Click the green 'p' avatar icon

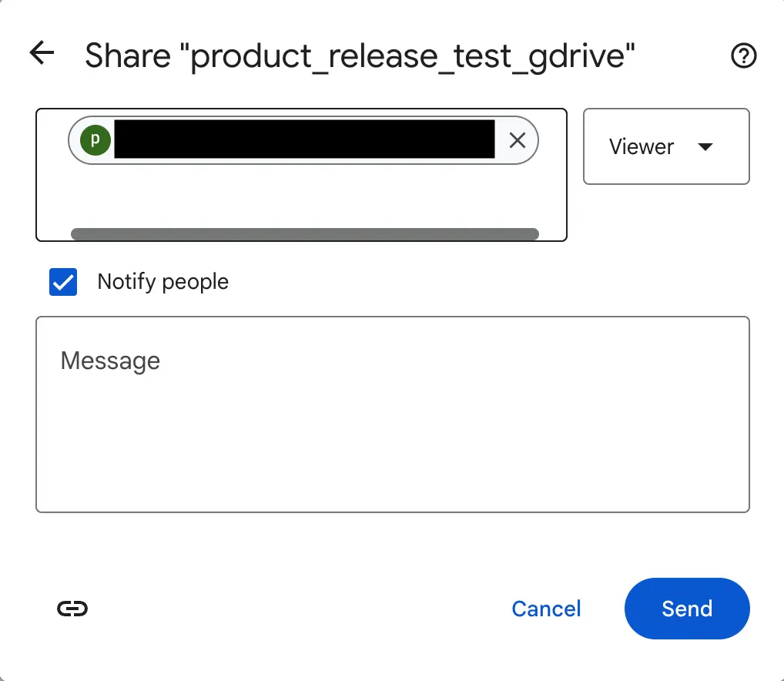pyautogui.click(x=95, y=140)
